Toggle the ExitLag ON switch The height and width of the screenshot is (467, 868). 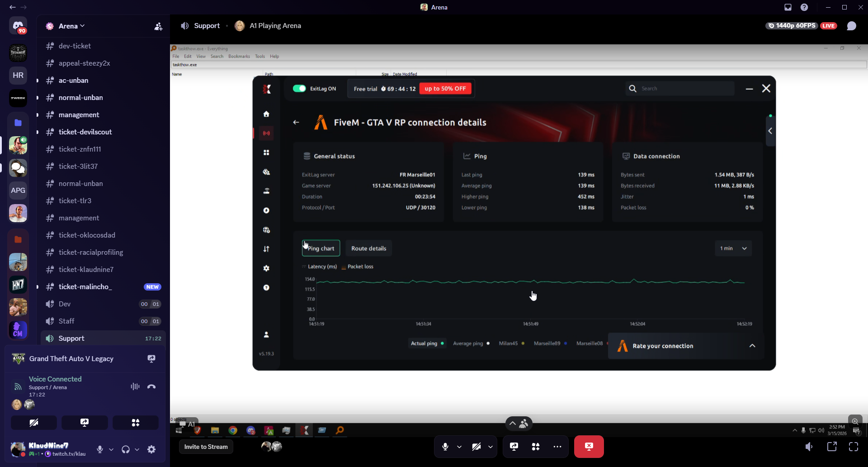pyautogui.click(x=299, y=89)
